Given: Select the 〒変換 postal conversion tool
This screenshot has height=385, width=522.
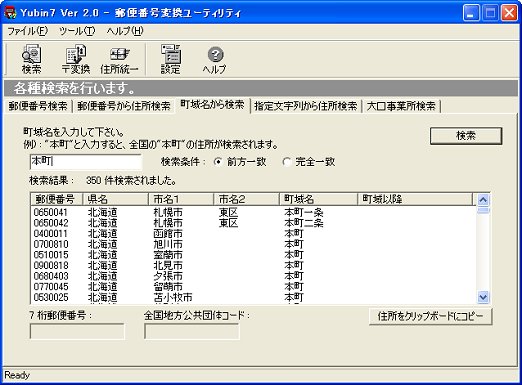Looking at the screenshot, I should pyautogui.click(x=76, y=59).
